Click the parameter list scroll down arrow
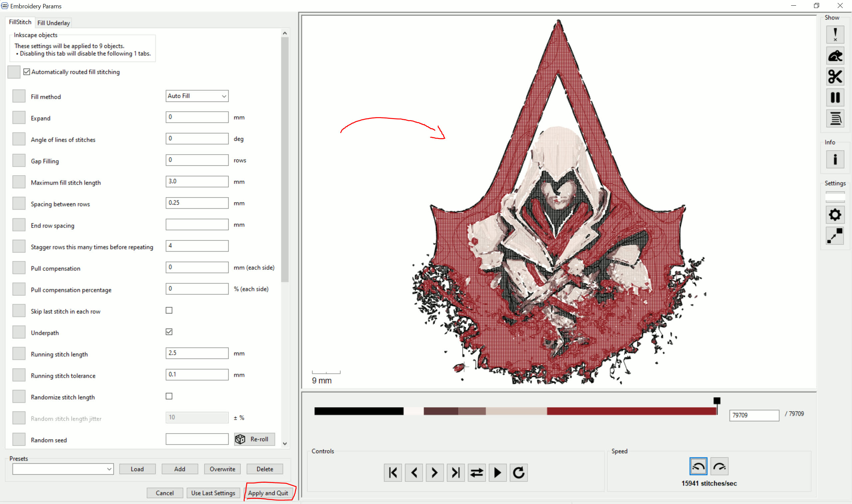 (285, 443)
